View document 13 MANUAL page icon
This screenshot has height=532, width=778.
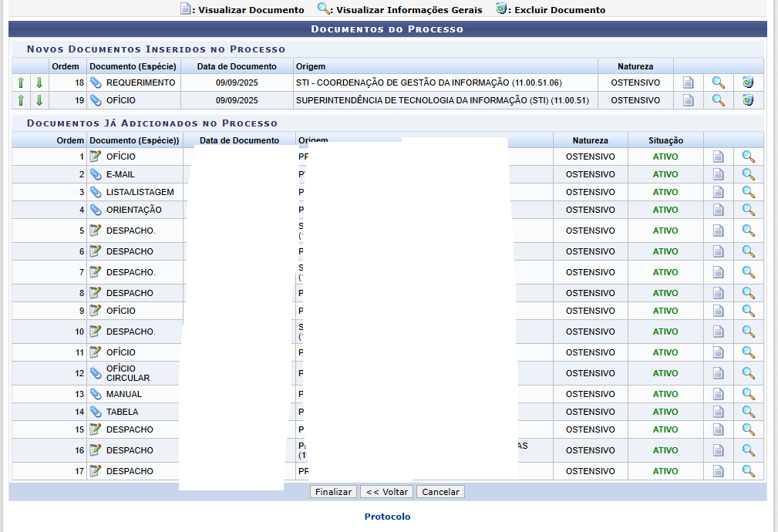[718, 394]
